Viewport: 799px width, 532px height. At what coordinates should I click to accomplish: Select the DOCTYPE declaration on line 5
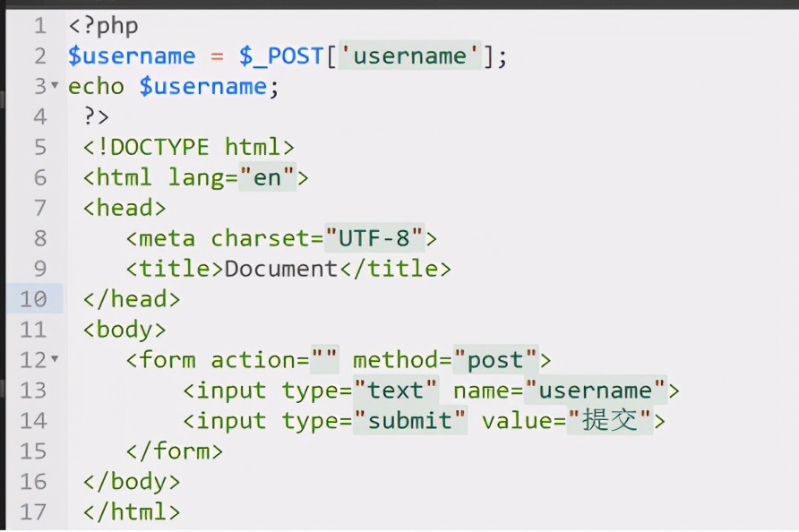pos(189,146)
